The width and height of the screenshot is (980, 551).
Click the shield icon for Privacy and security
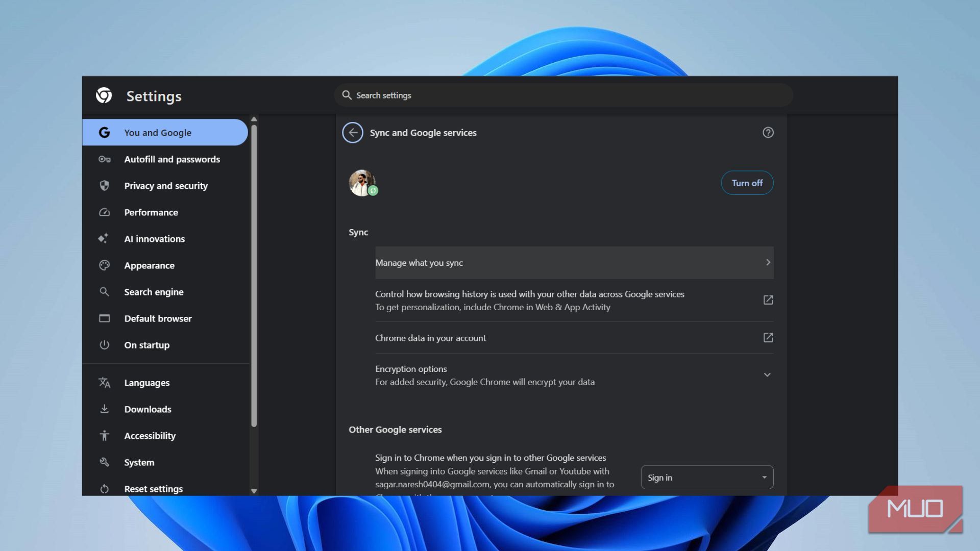104,186
